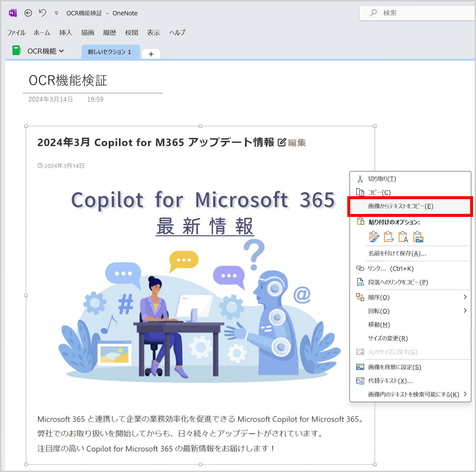The width and height of the screenshot is (476, 472).
Task: Choose 名前を付けて保存 from the menu
Action: point(396,253)
